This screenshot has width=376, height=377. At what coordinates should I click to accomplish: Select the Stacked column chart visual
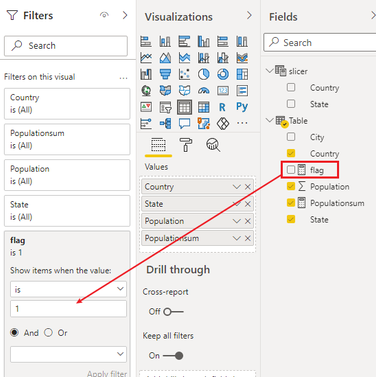click(165, 42)
